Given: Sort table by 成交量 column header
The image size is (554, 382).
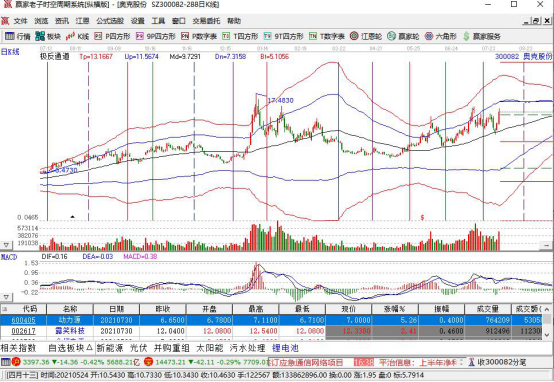Looking at the screenshot, I should [488, 309].
